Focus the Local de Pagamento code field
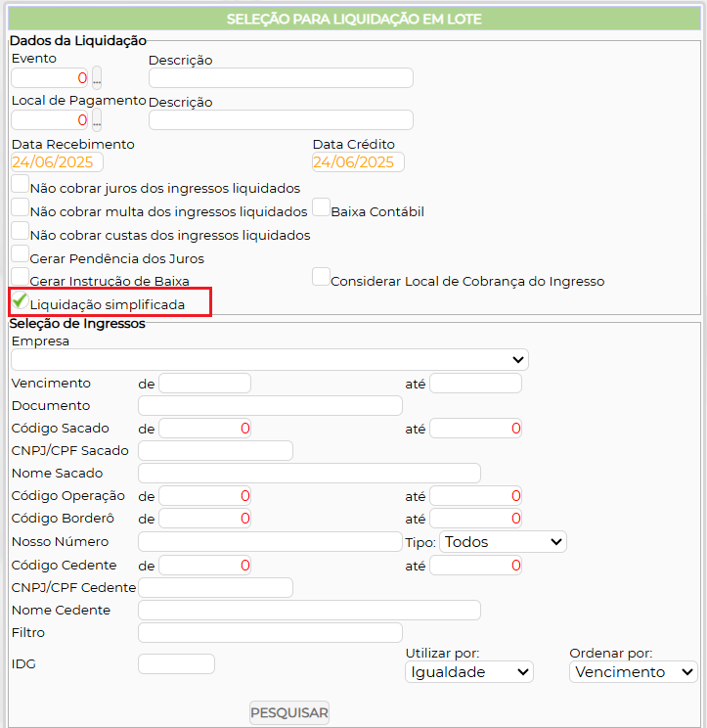Image resolution: width=707 pixels, height=728 pixels. (x=50, y=120)
